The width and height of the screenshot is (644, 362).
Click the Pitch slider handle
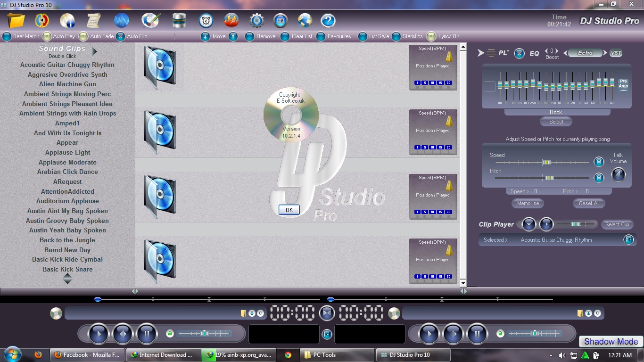pyautogui.click(x=549, y=178)
